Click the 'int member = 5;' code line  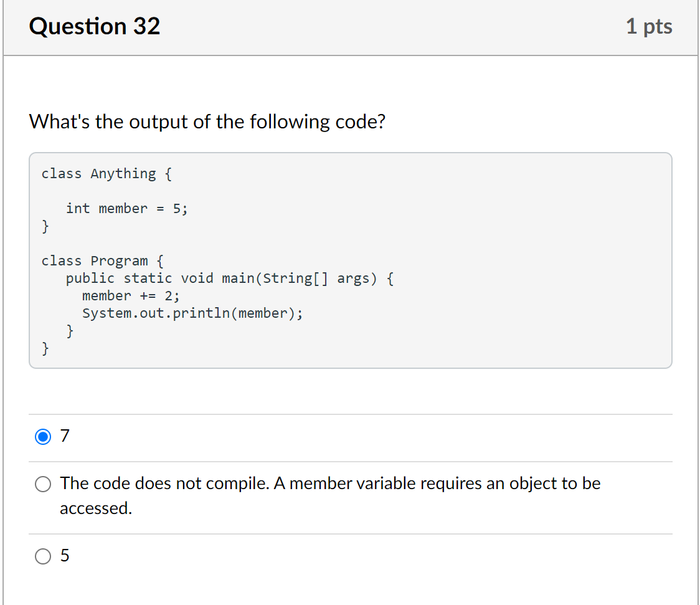point(127,209)
